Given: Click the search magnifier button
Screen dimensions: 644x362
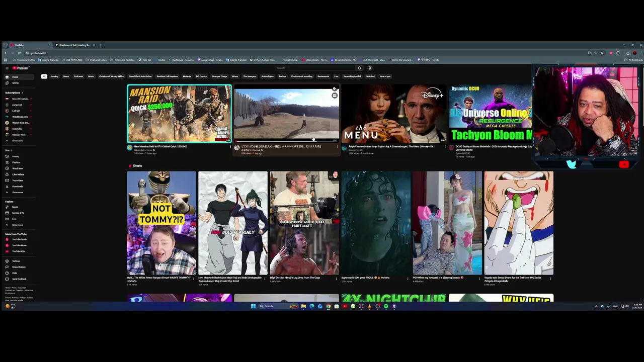Looking at the screenshot, I should (359, 68).
